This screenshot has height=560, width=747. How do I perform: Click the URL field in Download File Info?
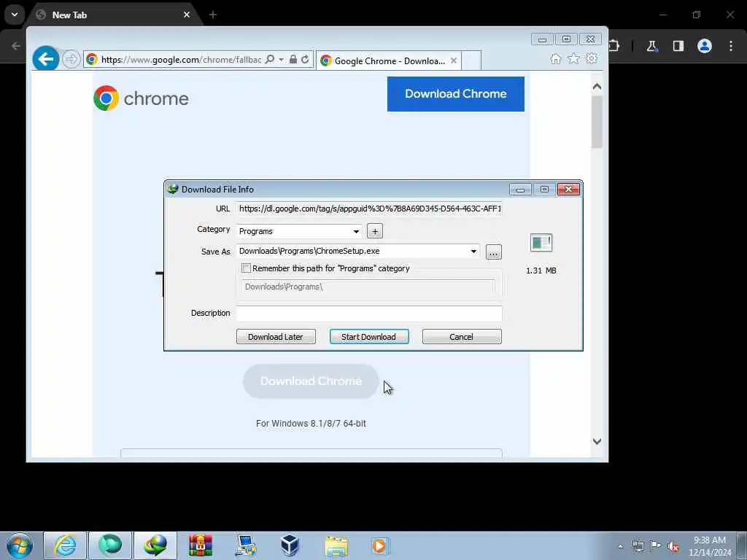pos(369,209)
